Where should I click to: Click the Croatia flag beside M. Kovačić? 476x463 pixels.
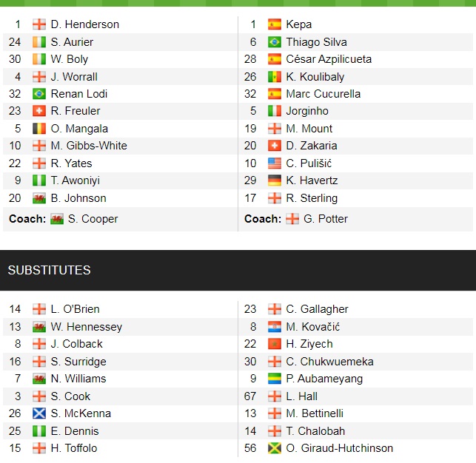coord(275,327)
